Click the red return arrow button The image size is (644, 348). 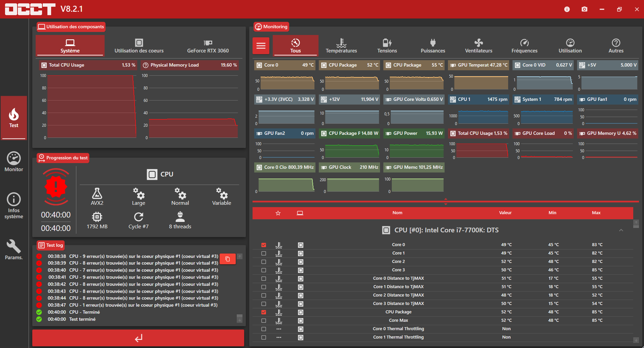(138, 338)
